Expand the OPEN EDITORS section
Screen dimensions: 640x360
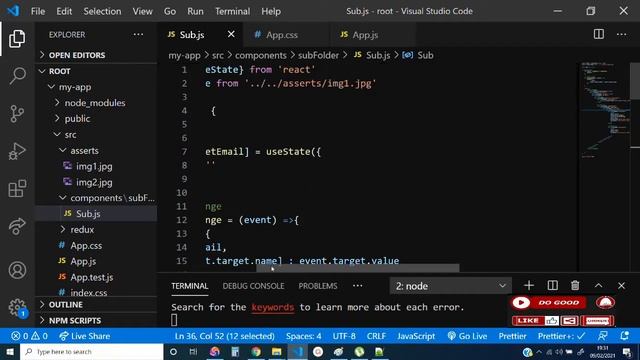tap(96, 55)
